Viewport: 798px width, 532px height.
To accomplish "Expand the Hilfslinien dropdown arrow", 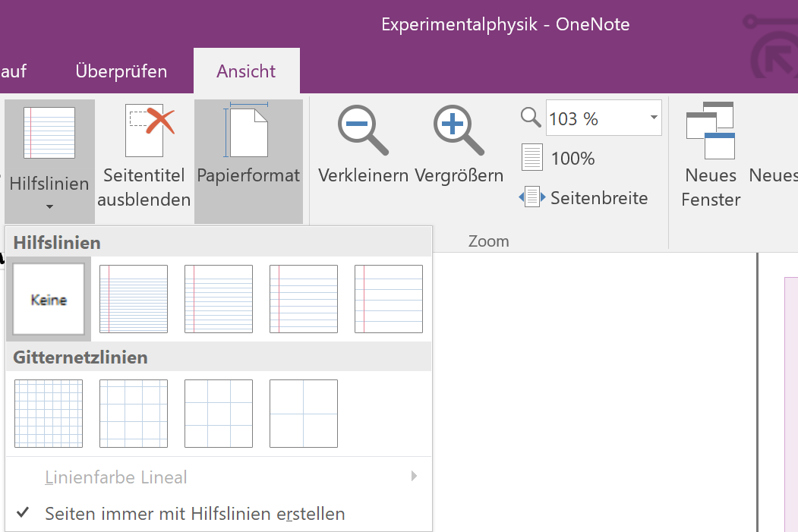I will pyautogui.click(x=49, y=206).
